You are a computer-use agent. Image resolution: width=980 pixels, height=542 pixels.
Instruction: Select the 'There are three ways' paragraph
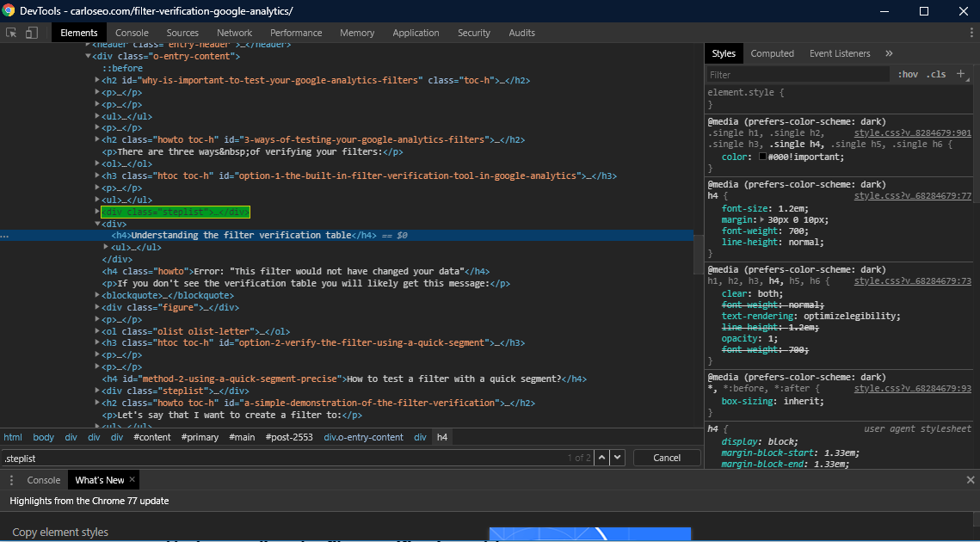point(252,151)
